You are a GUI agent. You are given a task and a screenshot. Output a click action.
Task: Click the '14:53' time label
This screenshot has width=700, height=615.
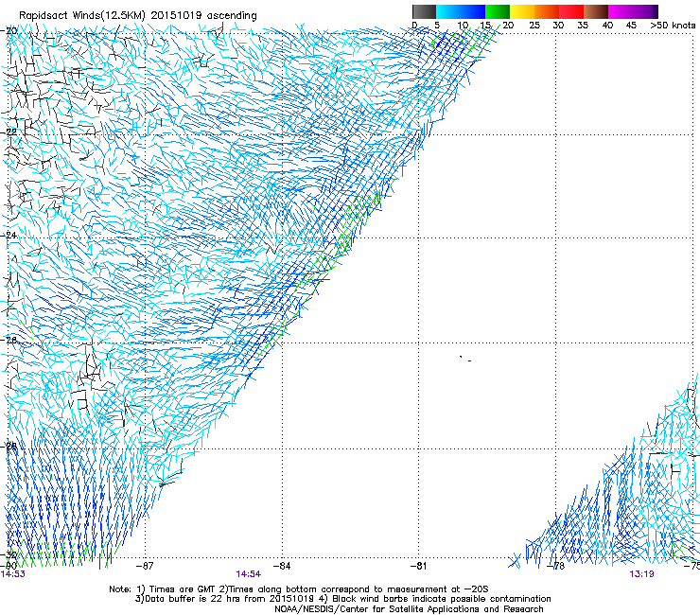[x=13, y=574]
